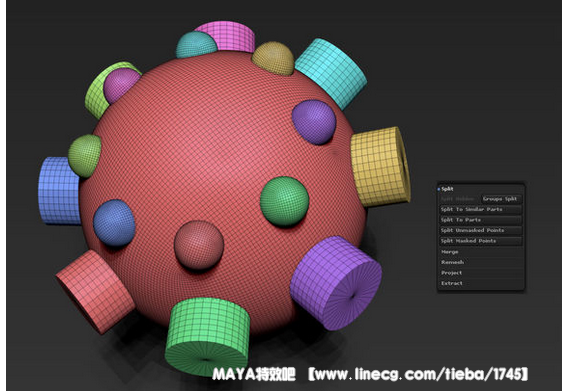Collapse the Split section header
Viewport: 562px width, 391px height.
447,189
